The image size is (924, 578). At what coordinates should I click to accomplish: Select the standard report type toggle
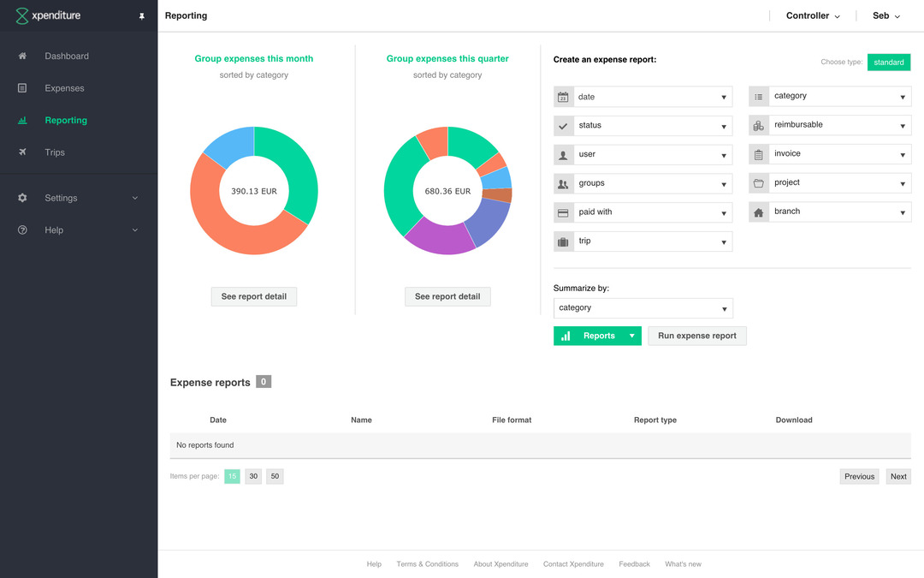tap(888, 62)
